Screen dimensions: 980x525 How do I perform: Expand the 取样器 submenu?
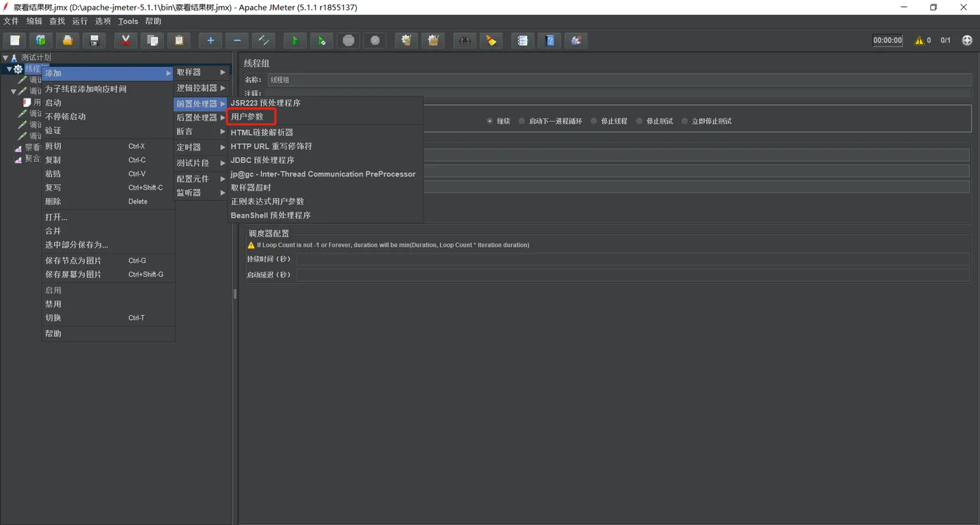point(201,72)
